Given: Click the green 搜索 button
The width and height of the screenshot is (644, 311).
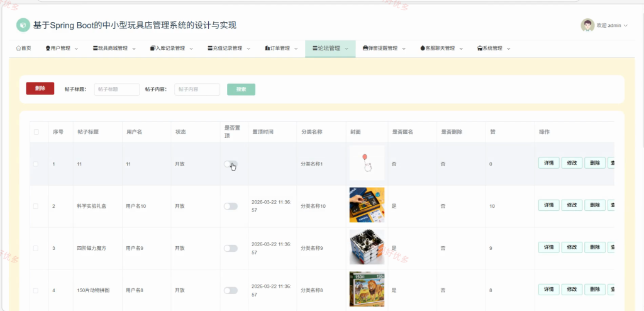Looking at the screenshot, I should pyautogui.click(x=241, y=89).
